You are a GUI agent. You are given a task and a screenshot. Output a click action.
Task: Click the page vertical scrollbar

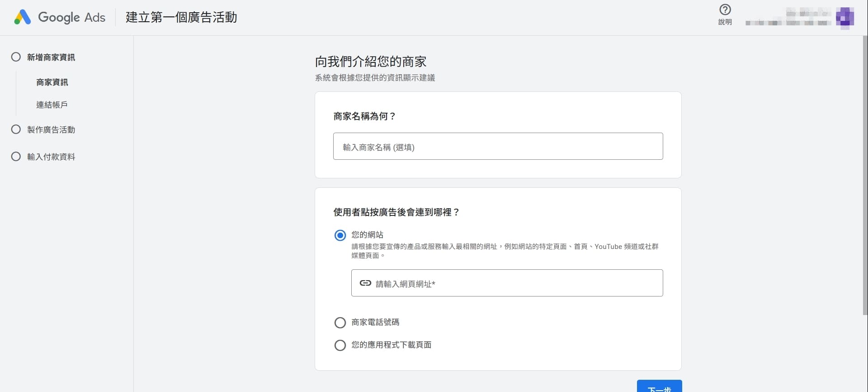pyautogui.click(x=865, y=181)
